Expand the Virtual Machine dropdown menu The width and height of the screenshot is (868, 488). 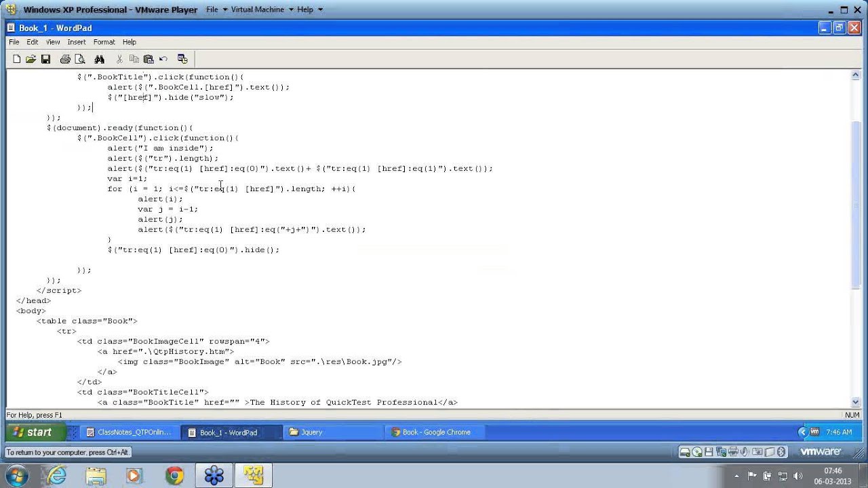262,9
